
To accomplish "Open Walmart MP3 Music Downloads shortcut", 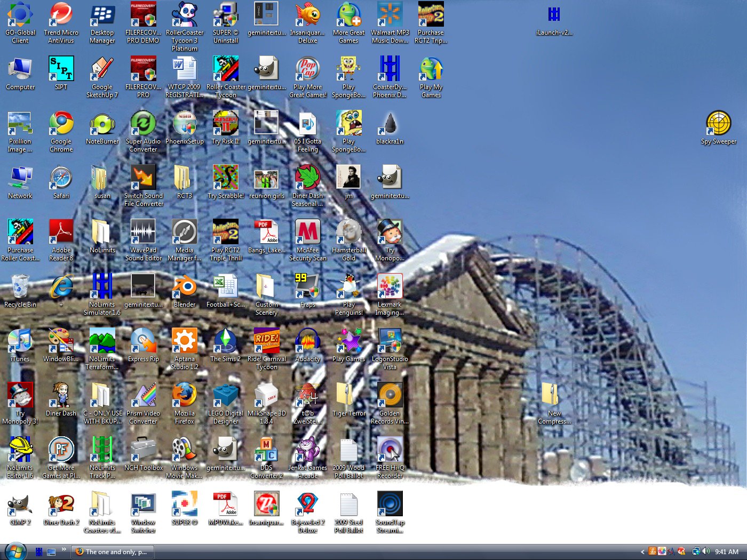I will [x=390, y=22].
